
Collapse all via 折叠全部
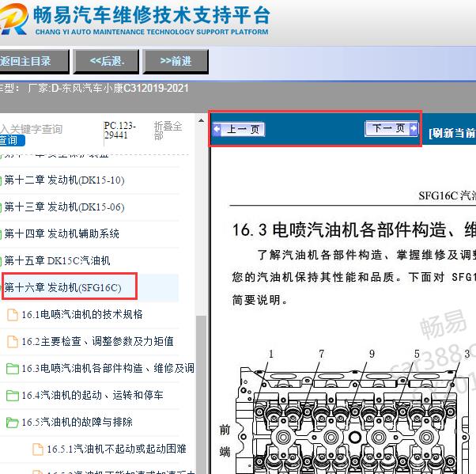pyautogui.click(x=168, y=131)
